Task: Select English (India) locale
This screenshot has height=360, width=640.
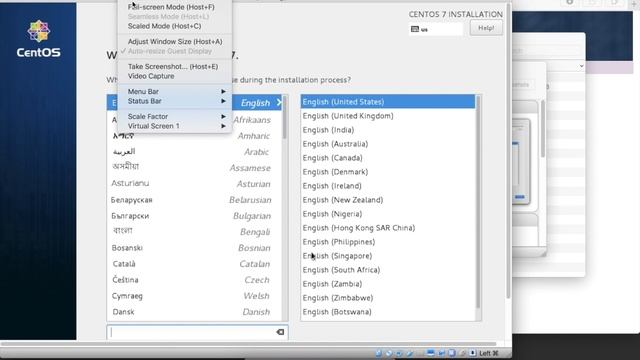Action: tap(388, 130)
